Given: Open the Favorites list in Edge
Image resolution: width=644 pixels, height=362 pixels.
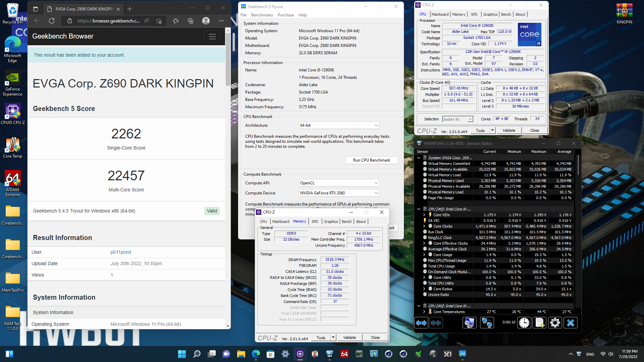Looking at the screenshot, I should point(176,21).
